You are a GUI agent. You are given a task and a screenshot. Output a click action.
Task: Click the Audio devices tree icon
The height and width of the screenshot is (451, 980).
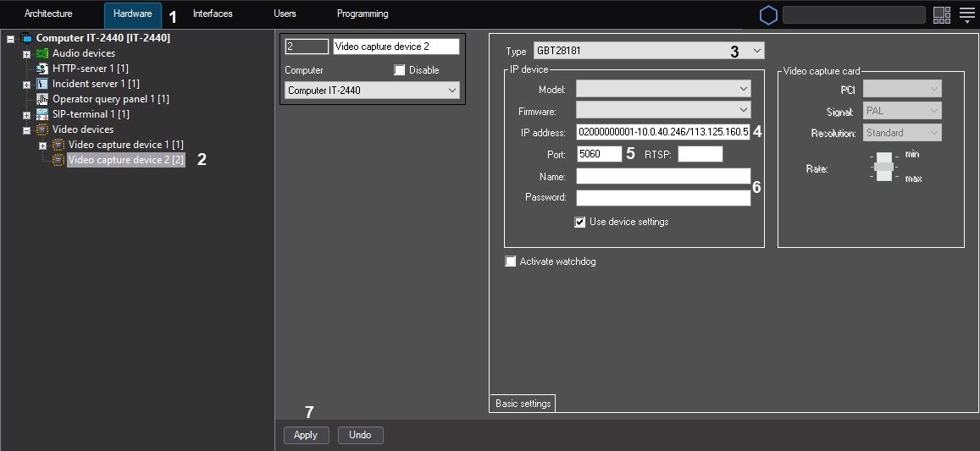42,53
